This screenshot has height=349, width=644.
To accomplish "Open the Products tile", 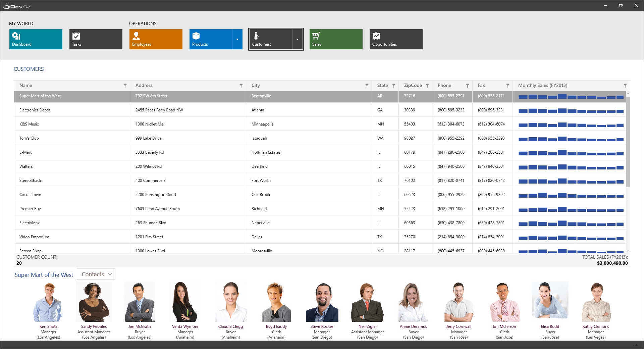I will coord(211,39).
